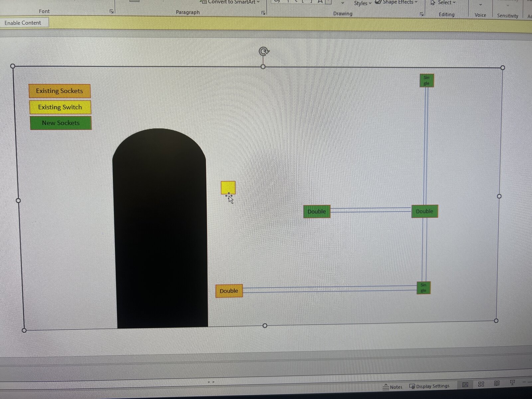
Task: Open Font dialog launcher
Action: 112,12
